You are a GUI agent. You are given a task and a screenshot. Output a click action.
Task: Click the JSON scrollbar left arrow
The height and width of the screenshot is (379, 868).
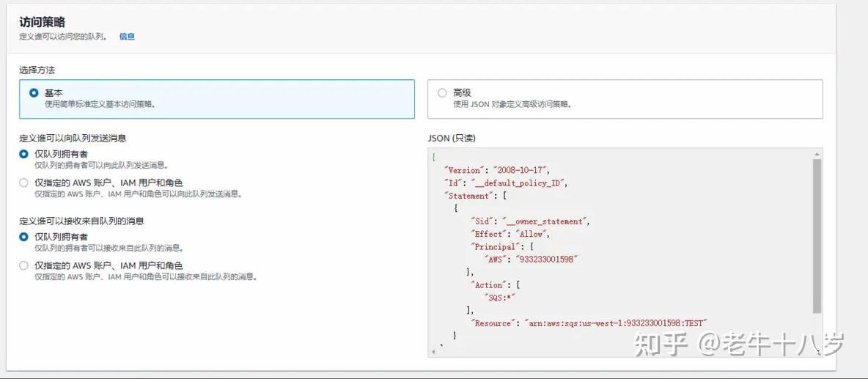(433, 351)
